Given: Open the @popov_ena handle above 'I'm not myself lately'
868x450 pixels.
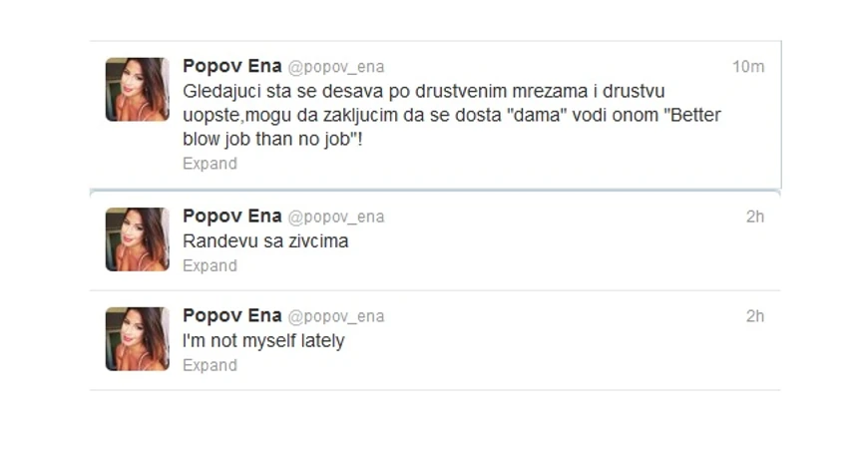Looking at the screenshot, I should 336,317.
